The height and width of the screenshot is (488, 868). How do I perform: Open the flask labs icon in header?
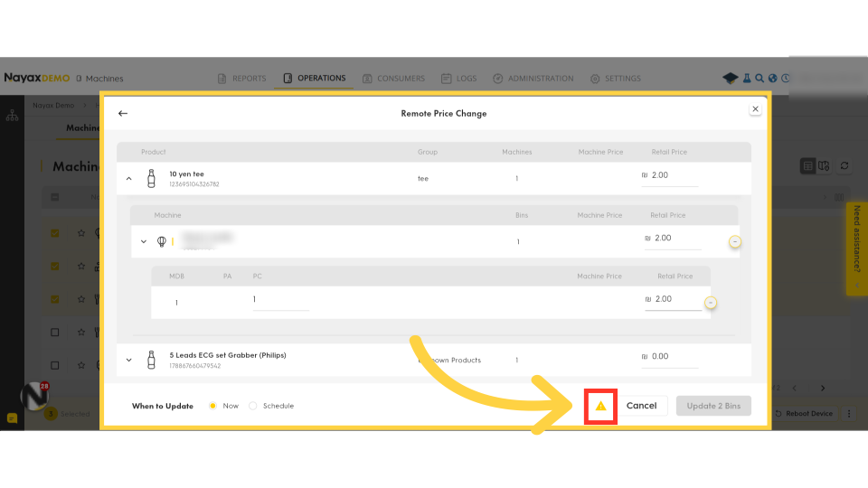point(747,79)
